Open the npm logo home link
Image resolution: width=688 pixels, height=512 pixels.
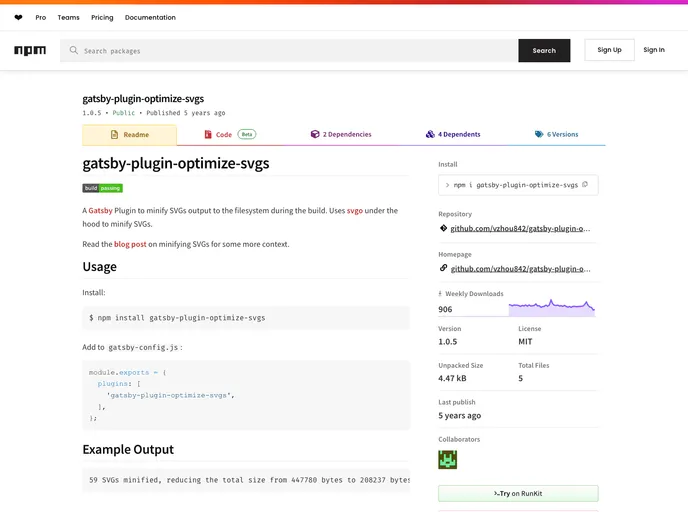point(30,50)
